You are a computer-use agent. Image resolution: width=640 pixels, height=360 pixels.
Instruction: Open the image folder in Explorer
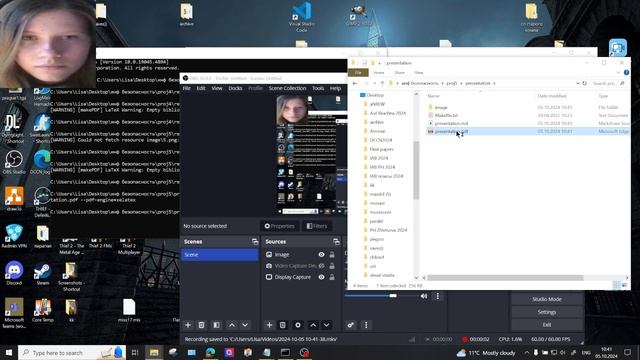pyautogui.click(x=441, y=107)
